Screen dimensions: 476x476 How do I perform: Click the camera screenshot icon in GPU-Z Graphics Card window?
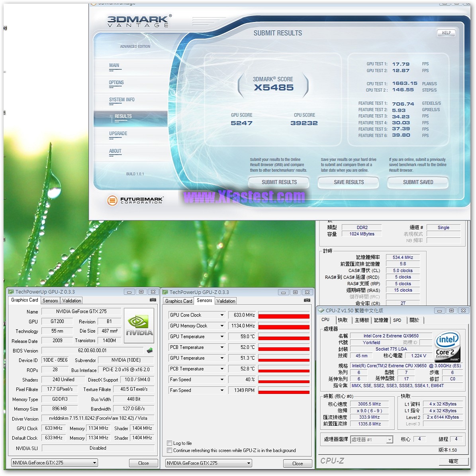[x=153, y=300]
